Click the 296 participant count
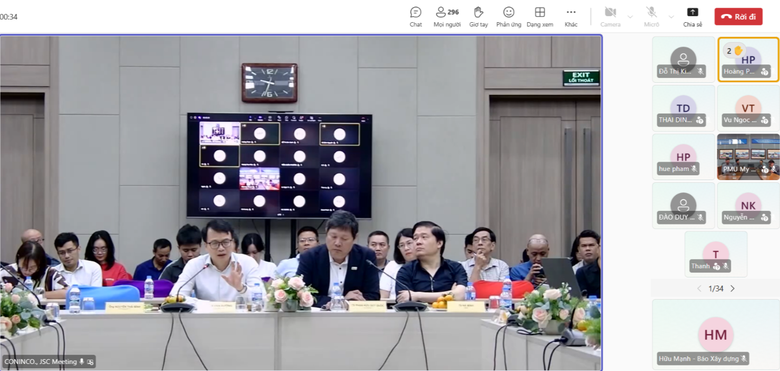Screen dimensions: 780x371 (453, 12)
